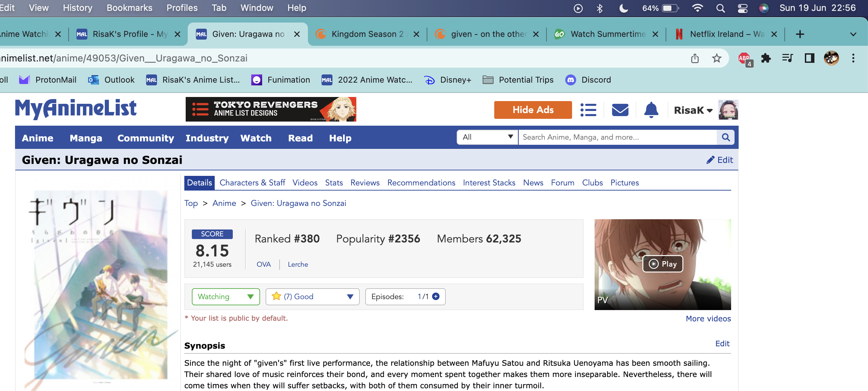Bookmark page with star icon
The image size is (868, 391).
pos(716,58)
